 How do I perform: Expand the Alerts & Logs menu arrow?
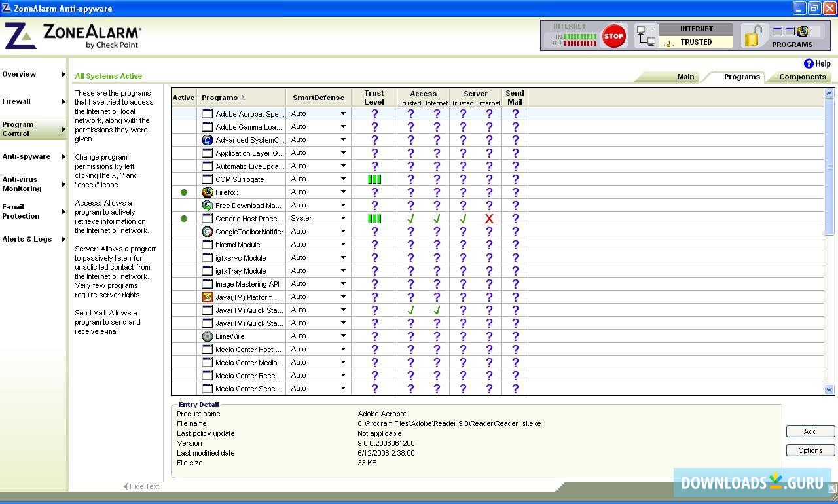click(x=64, y=239)
